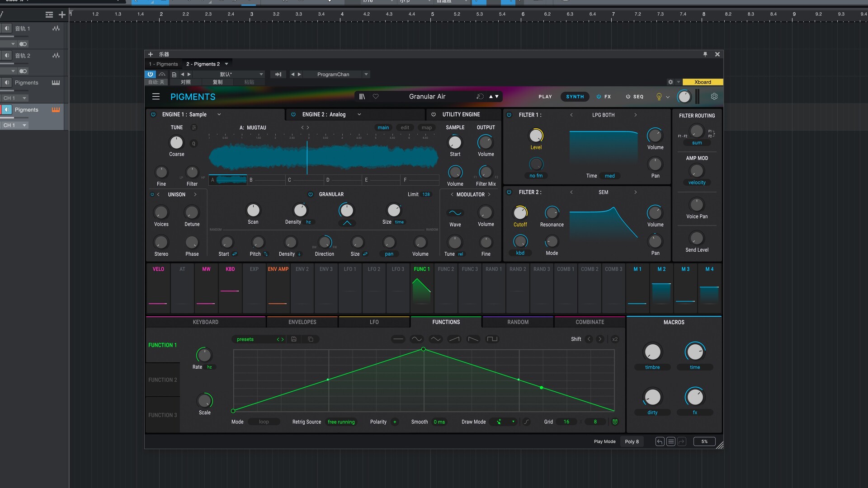Adjust the Filter 2 Cutoff knob
Viewport: 868px width, 488px height.
coord(520,212)
